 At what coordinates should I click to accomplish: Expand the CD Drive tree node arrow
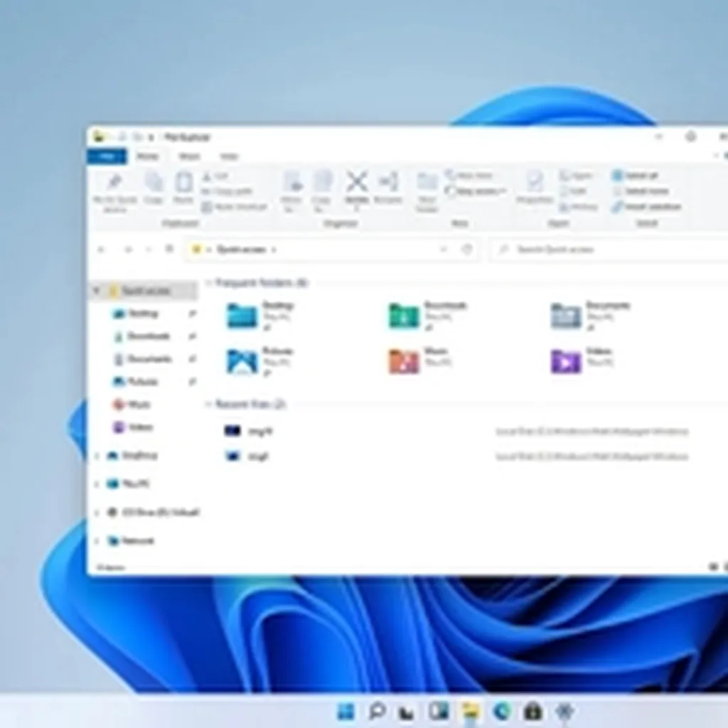click(x=97, y=513)
